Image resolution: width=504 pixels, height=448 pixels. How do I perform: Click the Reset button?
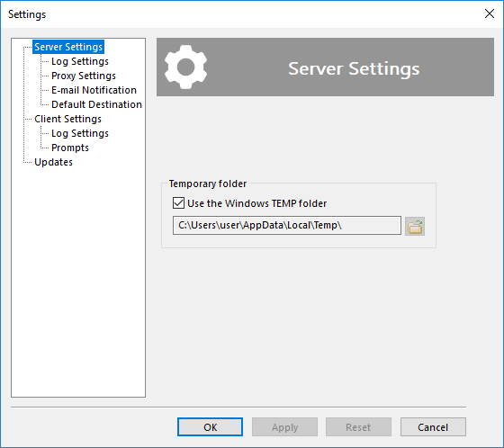358,427
